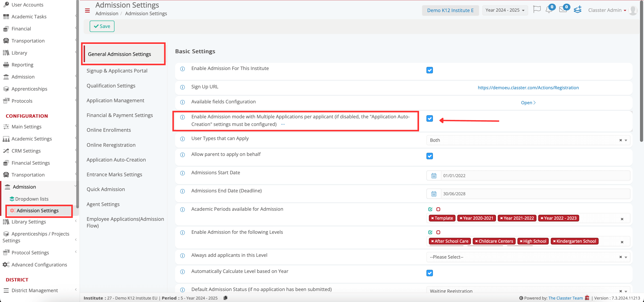The image size is (644, 302).
Task: Open Entrance Marks Settings tab
Action: point(114,174)
